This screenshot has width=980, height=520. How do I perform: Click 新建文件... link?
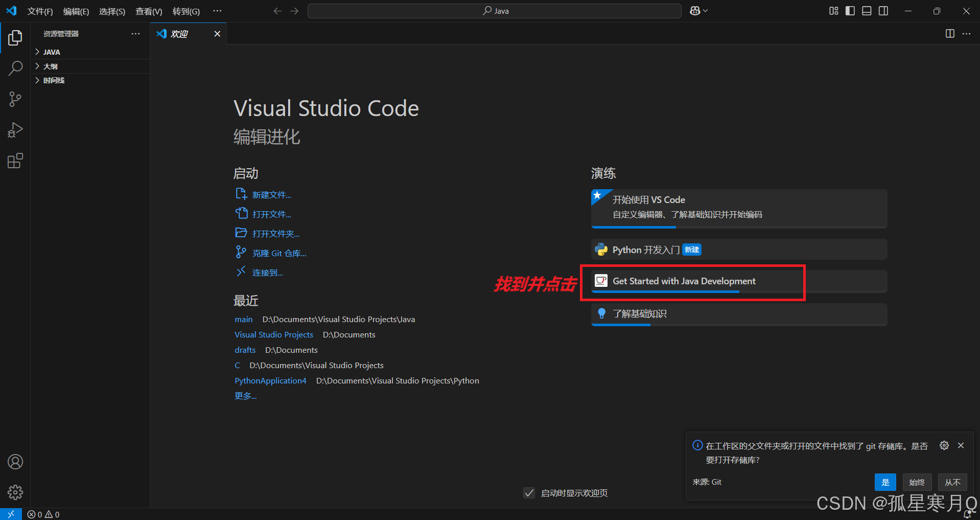pos(271,195)
